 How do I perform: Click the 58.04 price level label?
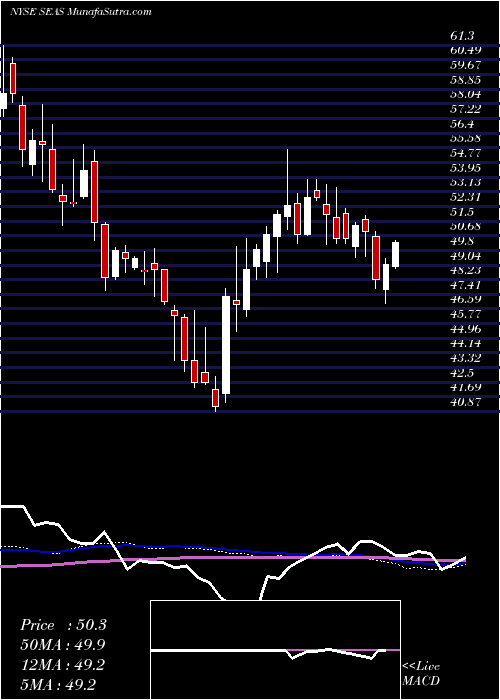466,95
